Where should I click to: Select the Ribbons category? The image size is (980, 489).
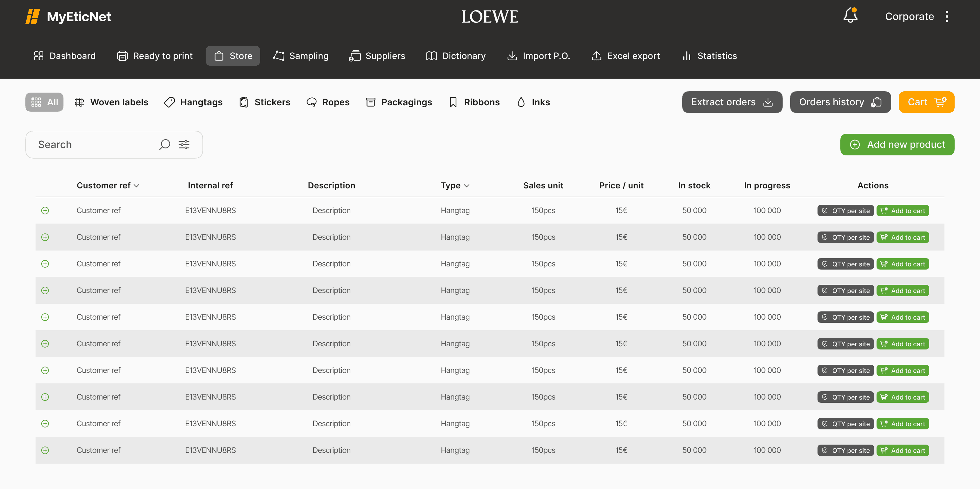(474, 102)
